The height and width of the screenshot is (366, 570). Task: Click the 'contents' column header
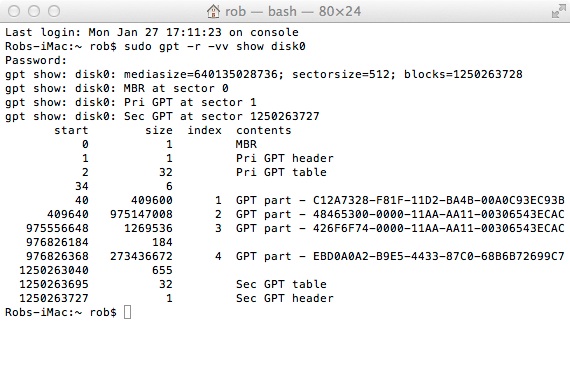coord(264,130)
